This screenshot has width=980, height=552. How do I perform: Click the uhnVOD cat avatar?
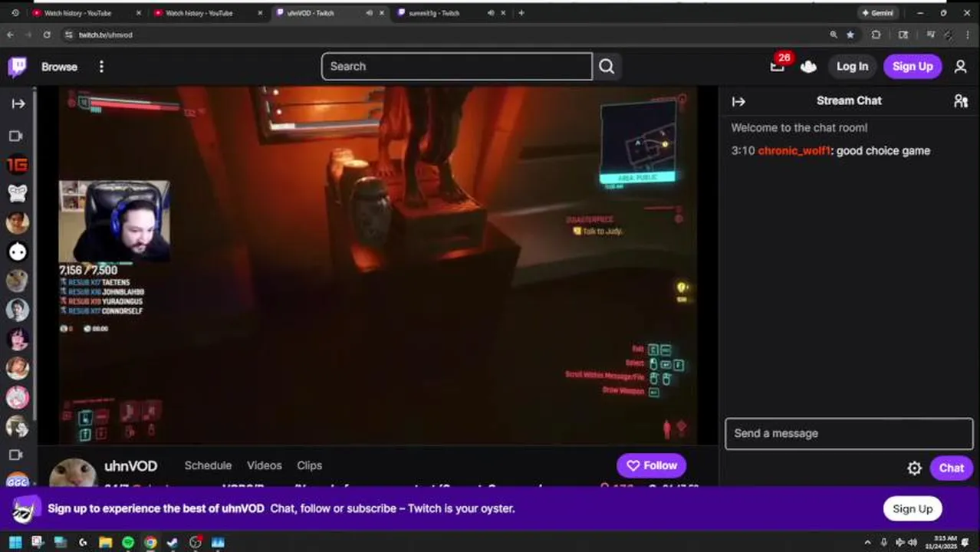click(74, 474)
